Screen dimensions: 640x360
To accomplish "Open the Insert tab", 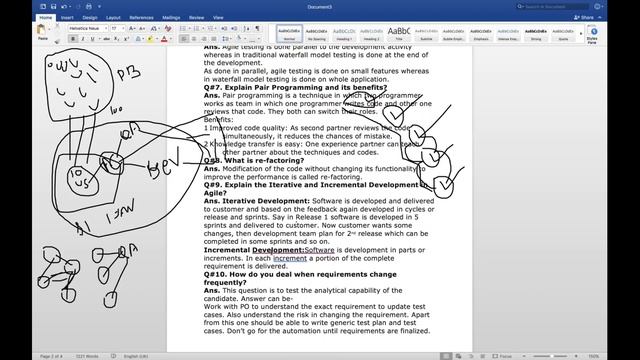I will coord(67,18).
